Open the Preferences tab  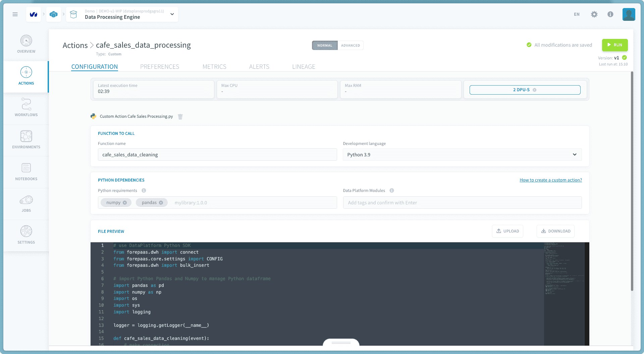coord(160,66)
